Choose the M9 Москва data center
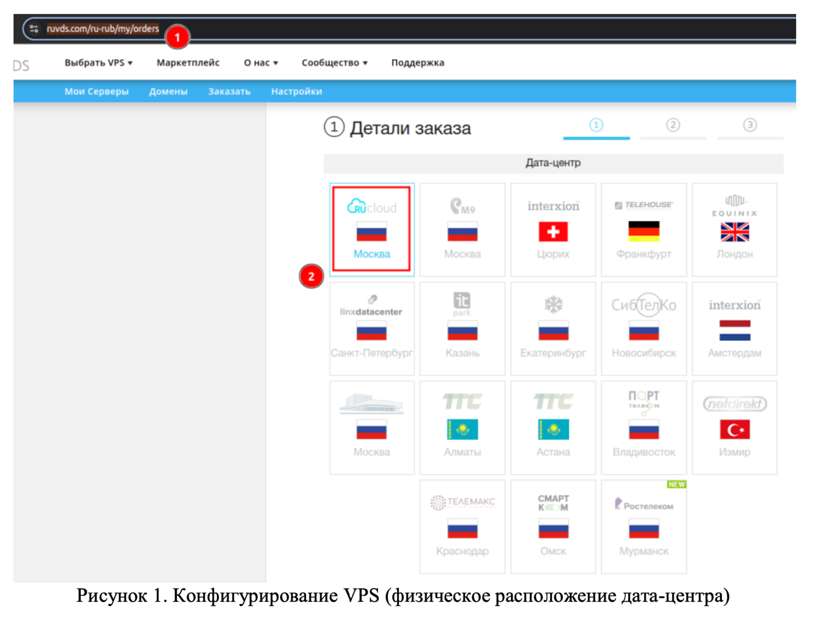840x620 pixels. [462, 229]
